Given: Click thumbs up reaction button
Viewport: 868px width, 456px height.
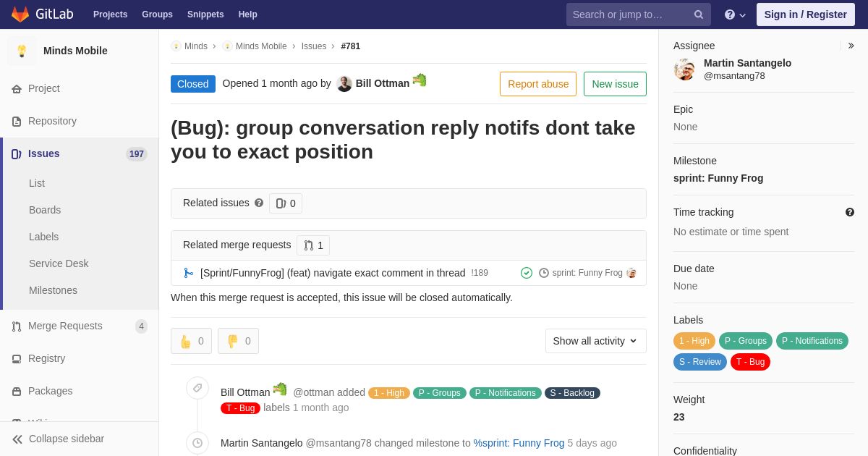Looking at the screenshot, I should coord(191,341).
